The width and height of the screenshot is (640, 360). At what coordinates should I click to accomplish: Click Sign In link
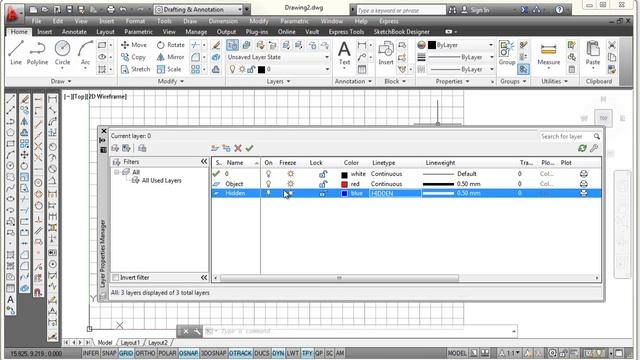pyautogui.click(x=480, y=10)
